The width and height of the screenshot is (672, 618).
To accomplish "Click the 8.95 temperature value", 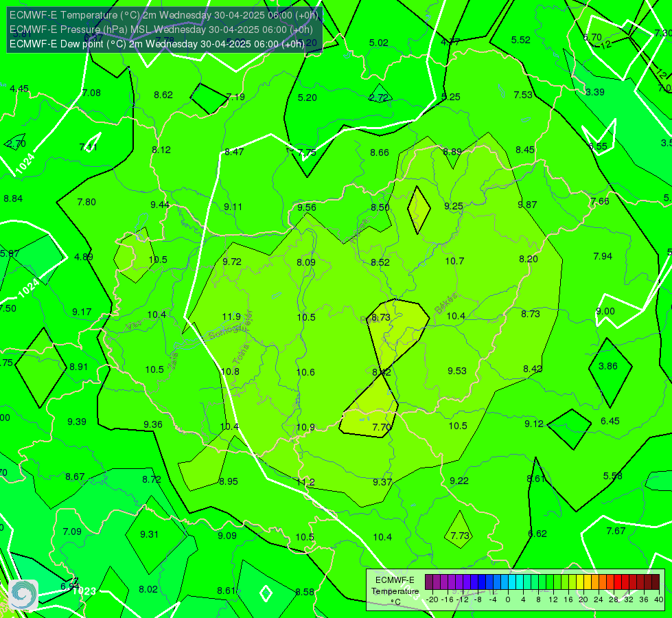I will pos(229,481).
